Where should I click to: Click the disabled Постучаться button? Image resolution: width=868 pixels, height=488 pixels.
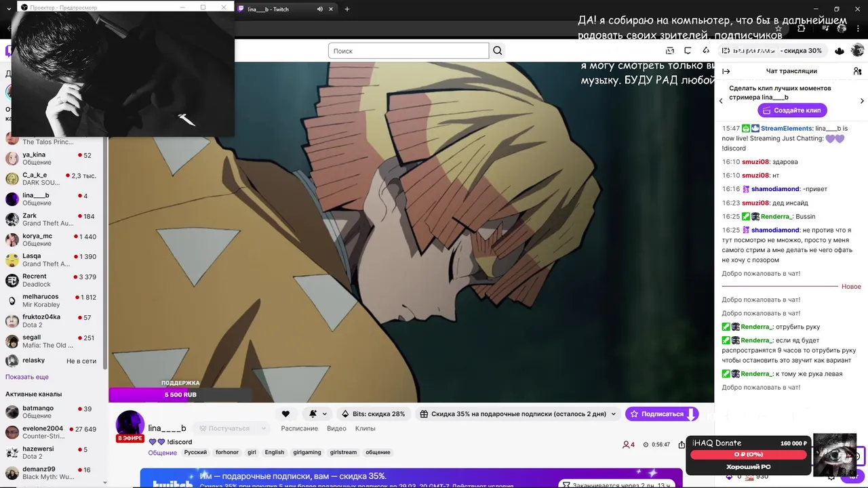224,428
